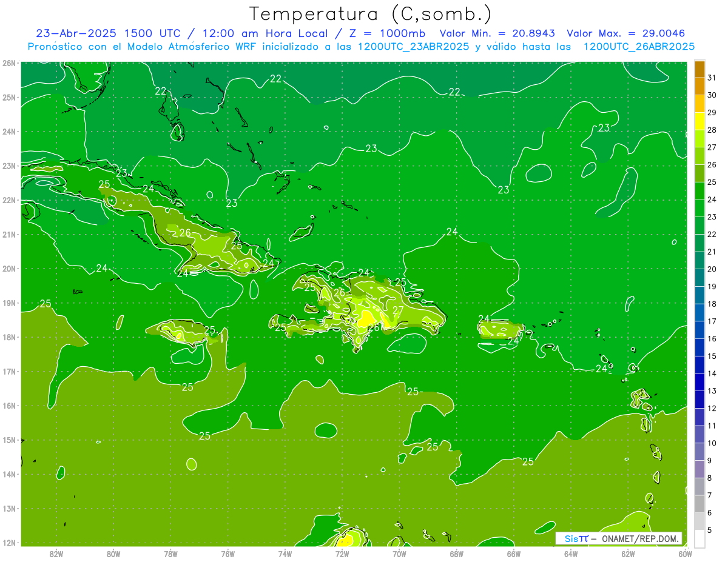Click the '13N' latitude axis label
This screenshot has width=728, height=562.
point(8,509)
